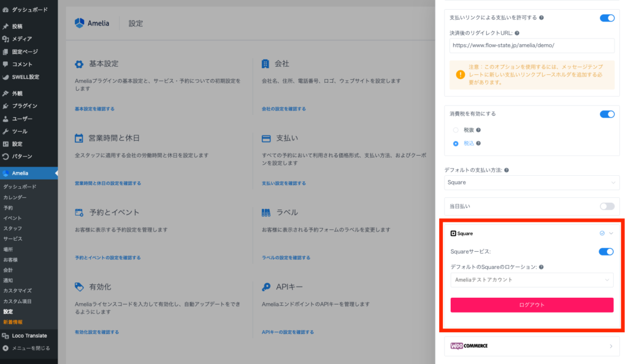Click the building icon beside 会社
Viewport: 628px width, 364px height.
click(266, 64)
